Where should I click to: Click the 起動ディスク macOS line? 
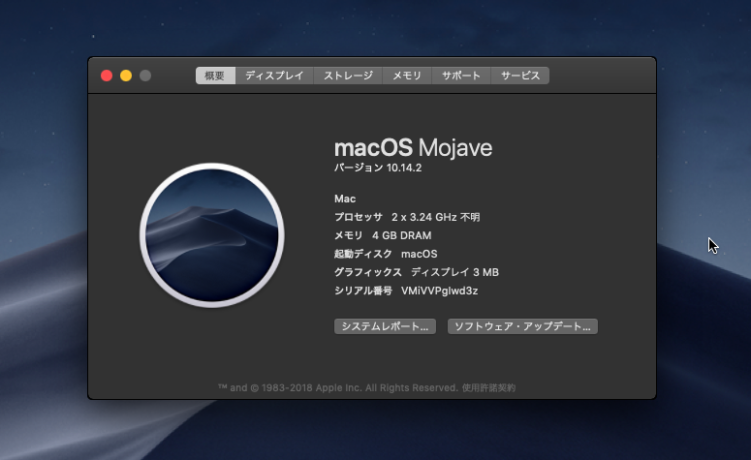click(386, 254)
